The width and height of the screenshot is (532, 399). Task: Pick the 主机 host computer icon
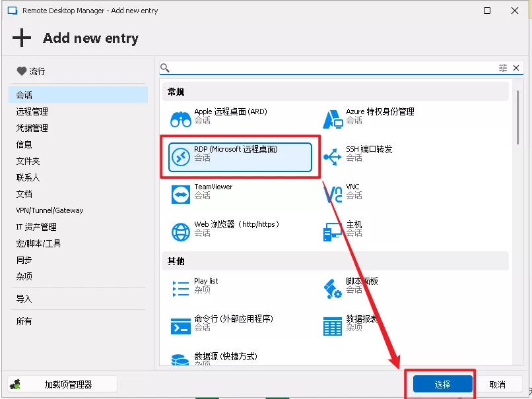point(333,232)
